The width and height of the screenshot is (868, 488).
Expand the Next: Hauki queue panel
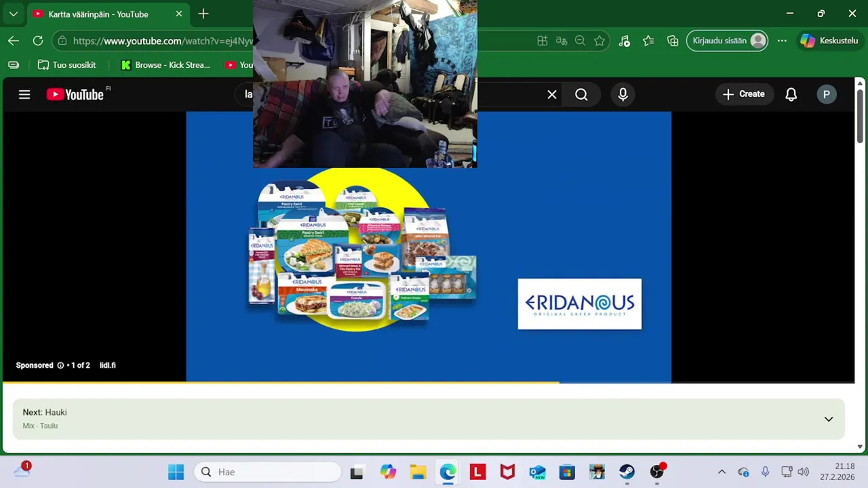click(829, 419)
